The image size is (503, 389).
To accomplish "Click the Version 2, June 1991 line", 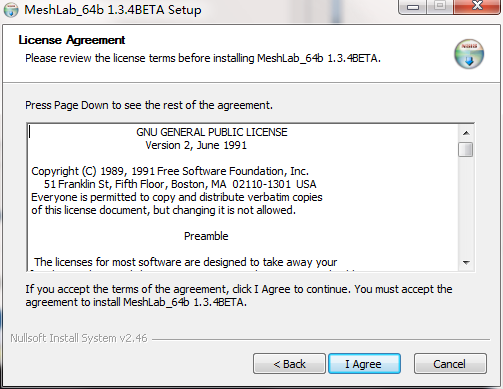I will click(x=196, y=145).
